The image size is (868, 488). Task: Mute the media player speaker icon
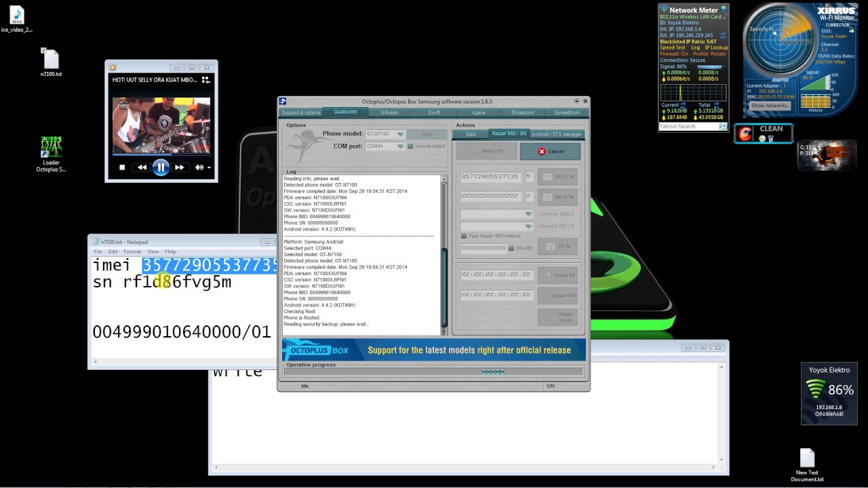[199, 167]
